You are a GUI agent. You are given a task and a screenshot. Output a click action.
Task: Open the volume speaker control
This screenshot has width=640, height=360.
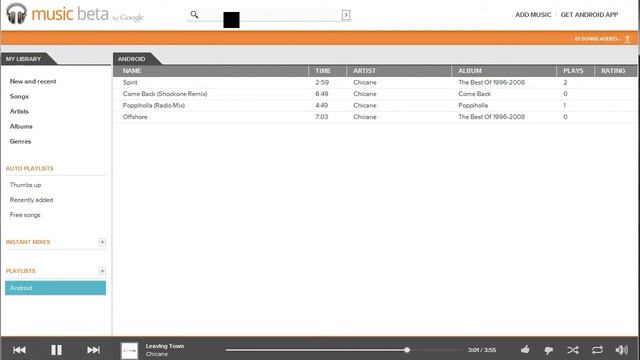click(x=622, y=350)
